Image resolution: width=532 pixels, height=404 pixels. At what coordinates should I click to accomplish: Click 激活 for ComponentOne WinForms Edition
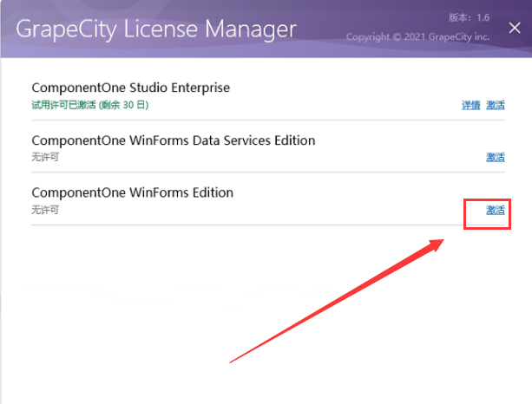click(496, 210)
